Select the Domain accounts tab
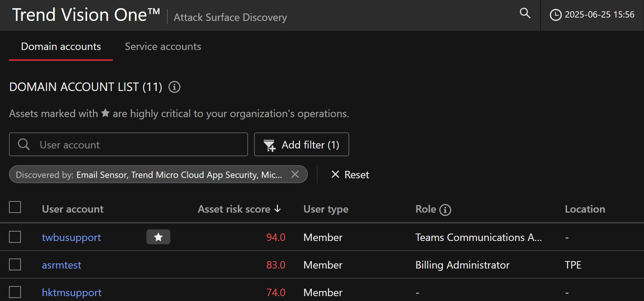644x301 pixels. [x=61, y=47]
